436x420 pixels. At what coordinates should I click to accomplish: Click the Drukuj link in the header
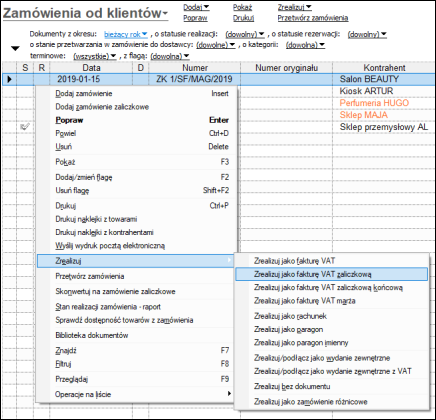[243, 18]
